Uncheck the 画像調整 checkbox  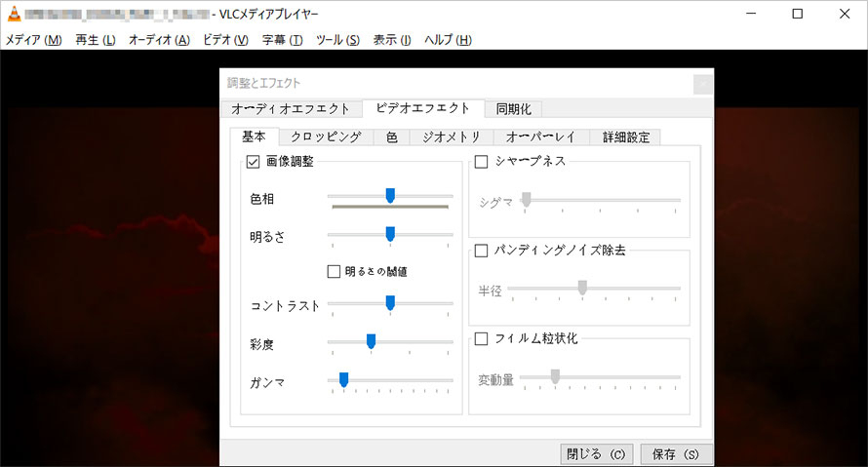pos(253,162)
